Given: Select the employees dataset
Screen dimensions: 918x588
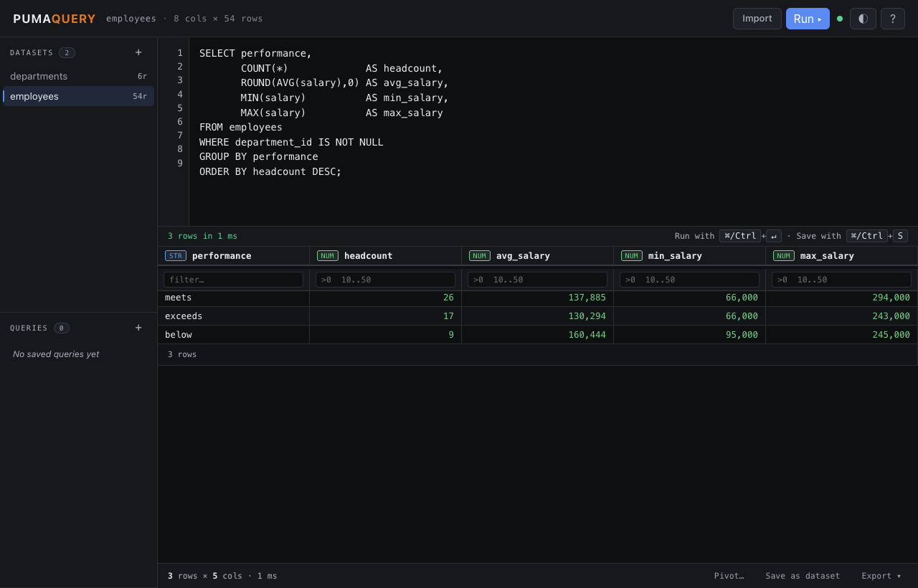Looking at the screenshot, I should pos(78,96).
